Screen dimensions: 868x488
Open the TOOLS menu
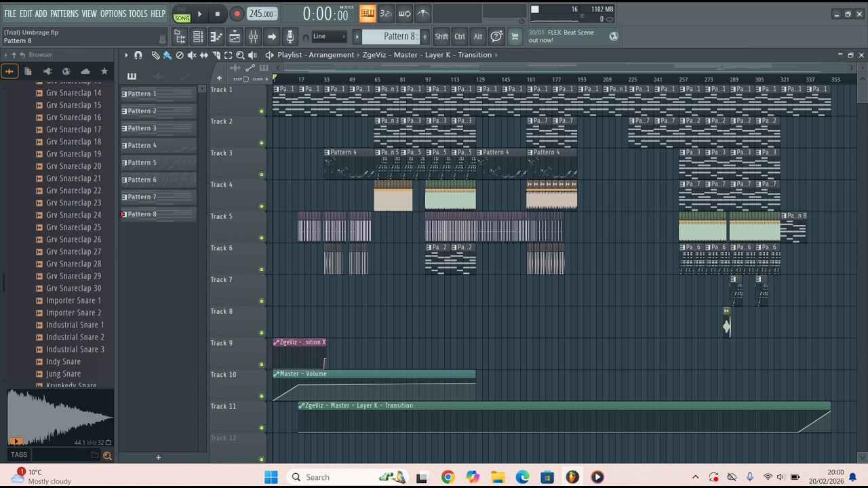coord(138,14)
